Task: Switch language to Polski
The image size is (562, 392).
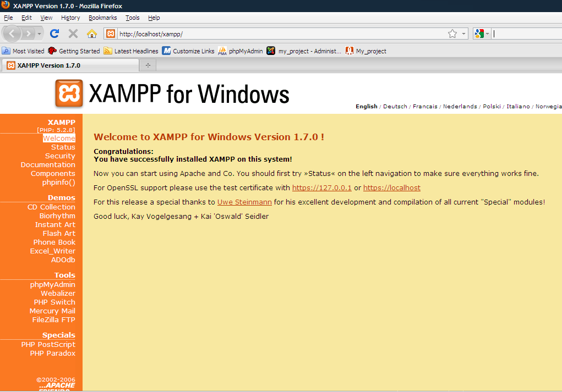Action: [x=492, y=106]
